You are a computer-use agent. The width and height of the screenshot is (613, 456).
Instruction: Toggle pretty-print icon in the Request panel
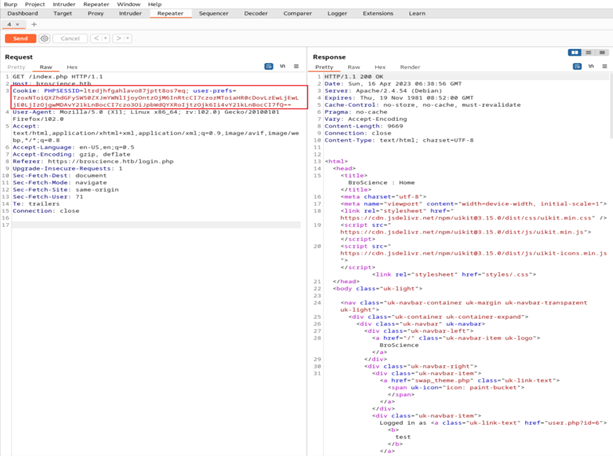269,66
